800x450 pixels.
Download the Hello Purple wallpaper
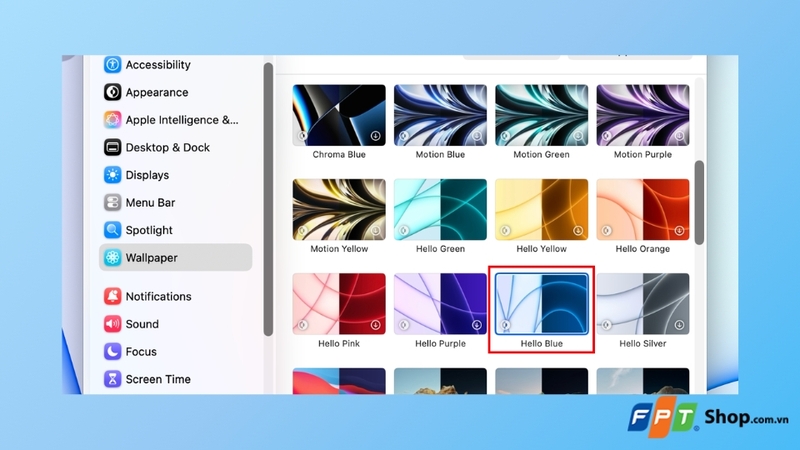pos(477,325)
